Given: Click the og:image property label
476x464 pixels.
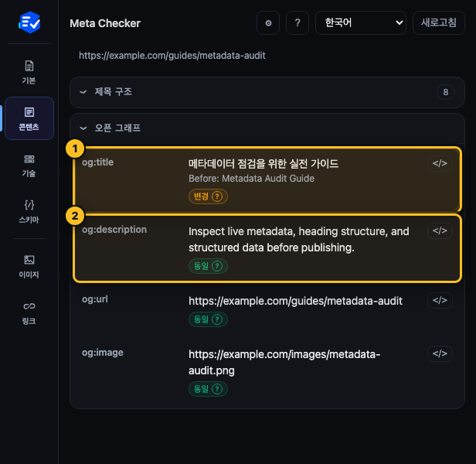Looking at the screenshot, I should (x=103, y=353).
